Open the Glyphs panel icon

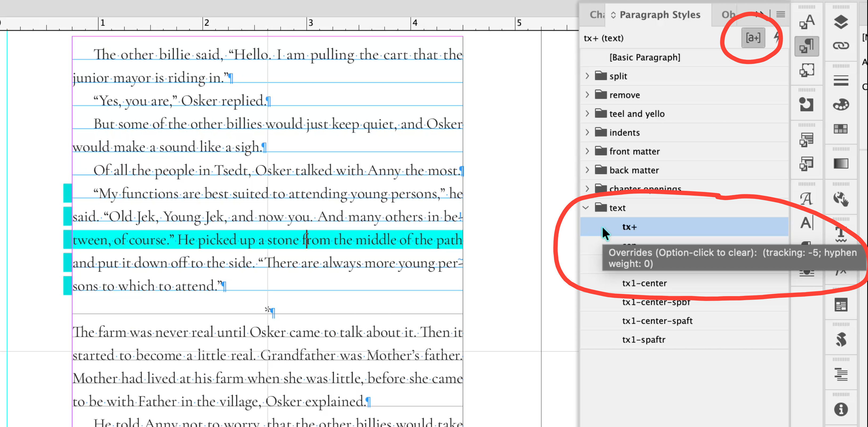[x=807, y=199]
